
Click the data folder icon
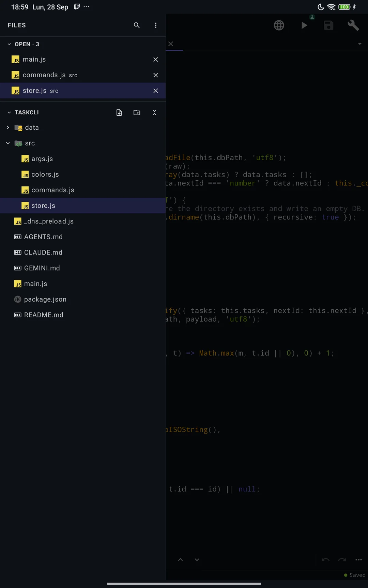point(18,128)
